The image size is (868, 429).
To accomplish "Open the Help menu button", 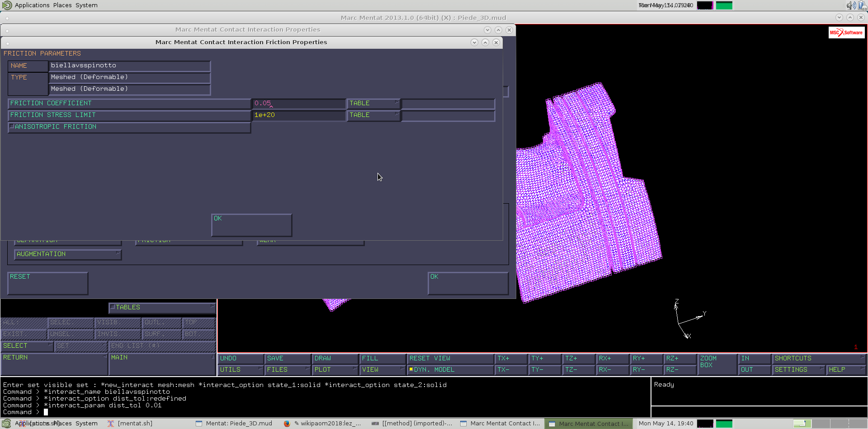I will pos(846,370).
